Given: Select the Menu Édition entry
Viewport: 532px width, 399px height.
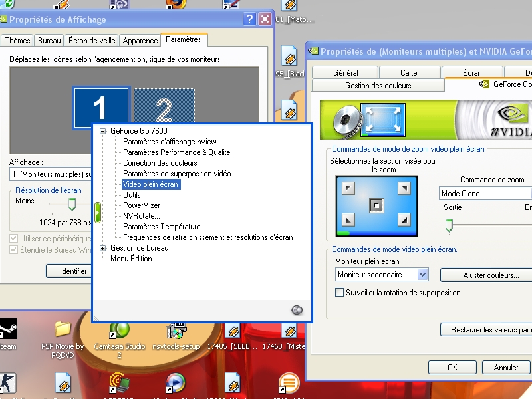Looking at the screenshot, I should 131,259.
